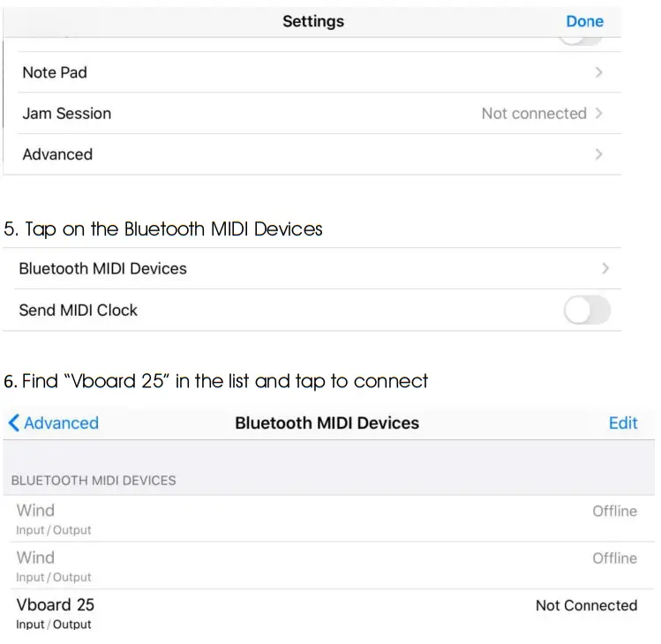Open the Jam Session settings item

point(67,114)
